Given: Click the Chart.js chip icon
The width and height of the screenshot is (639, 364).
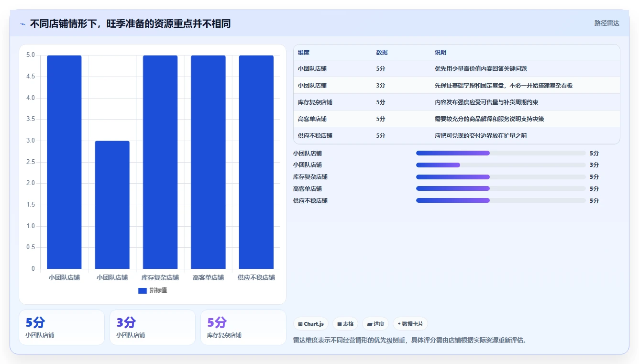Looking at the screenshot, I should pyautogui.click(x=300, y=324).
